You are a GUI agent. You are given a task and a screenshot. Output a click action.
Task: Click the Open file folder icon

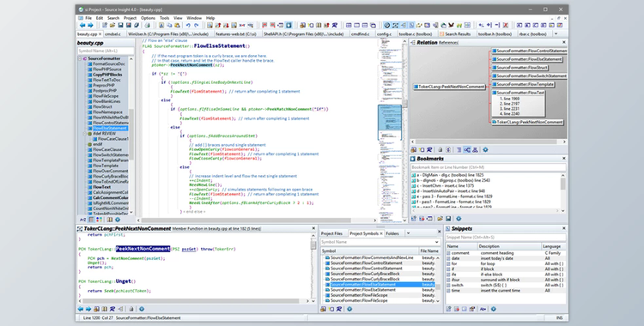[112, 25]
